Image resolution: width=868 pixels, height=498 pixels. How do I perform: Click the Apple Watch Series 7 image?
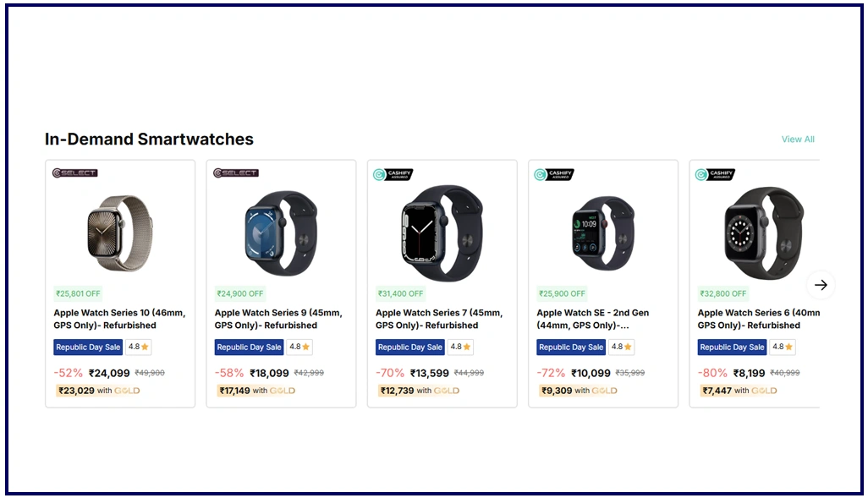pos(442,231)
